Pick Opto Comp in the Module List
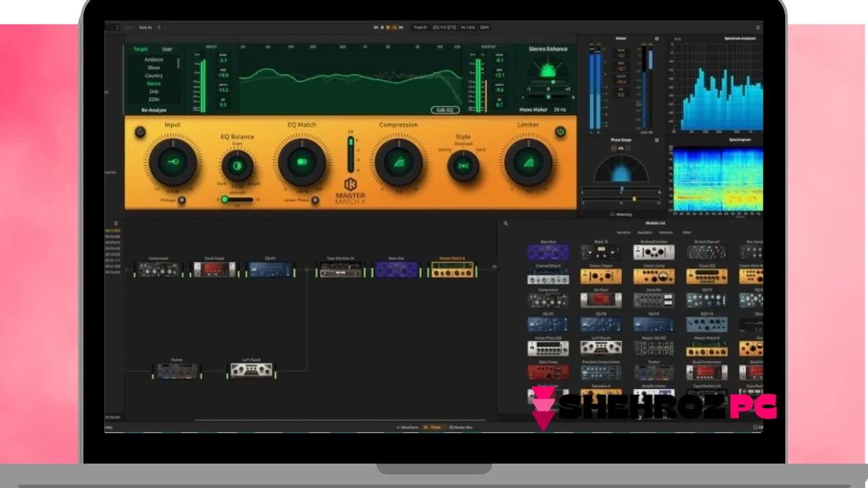Image resolution: width=868 pixels, height=488 pixels. point(548,372)
